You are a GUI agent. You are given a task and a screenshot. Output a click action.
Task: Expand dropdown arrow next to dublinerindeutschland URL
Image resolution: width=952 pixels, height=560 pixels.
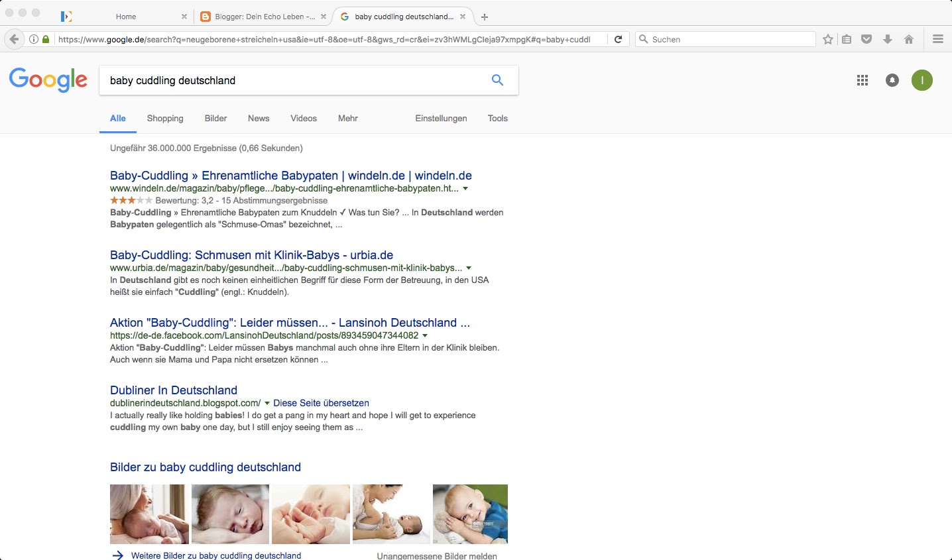[267, 404]
